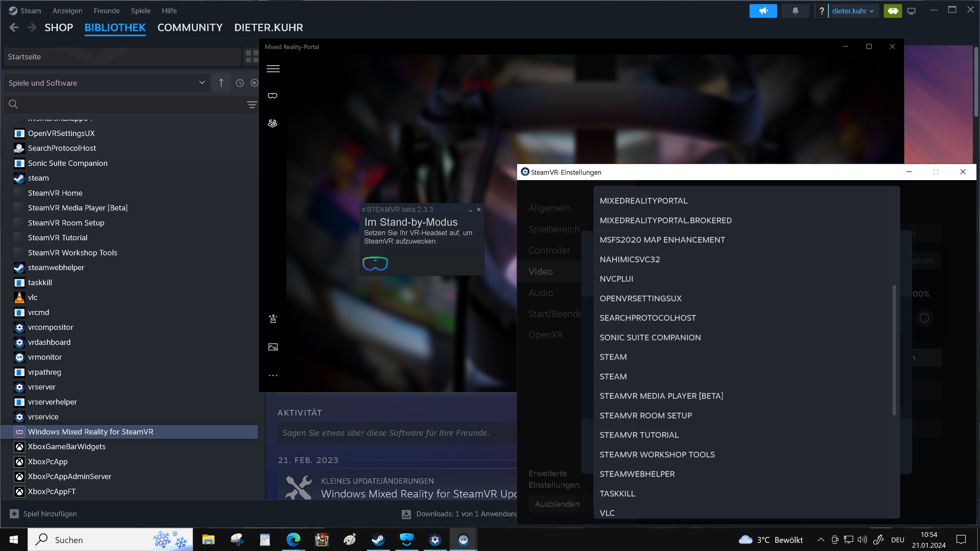Select BIBLIOTHEK tab in Steam
The width and height of the screenshot is (980, 551).
pos(115,27)
